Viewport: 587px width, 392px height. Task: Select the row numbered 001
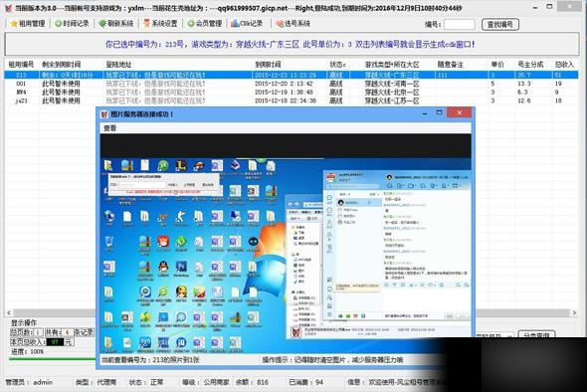(x=292, y=84)
